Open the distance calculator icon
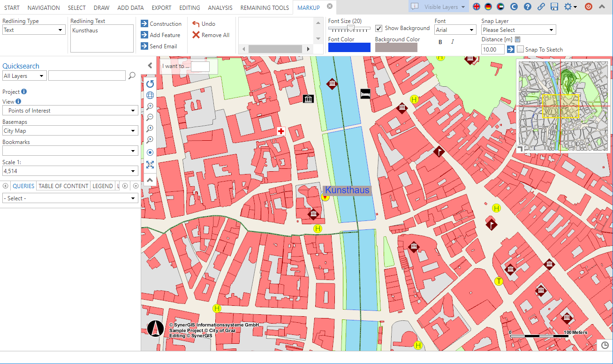The height and width of the screenshot is (364, 613). [x=518, y=40]
